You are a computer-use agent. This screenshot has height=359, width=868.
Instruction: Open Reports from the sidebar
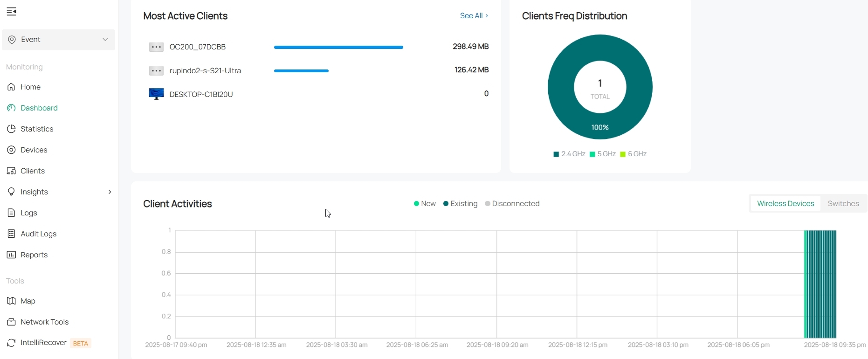(x=34, y=255)
